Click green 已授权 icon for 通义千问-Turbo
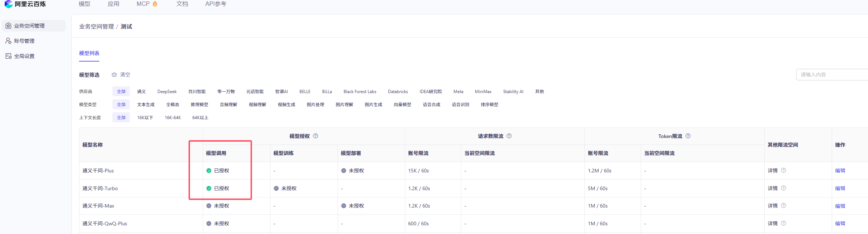 [209, 188]
